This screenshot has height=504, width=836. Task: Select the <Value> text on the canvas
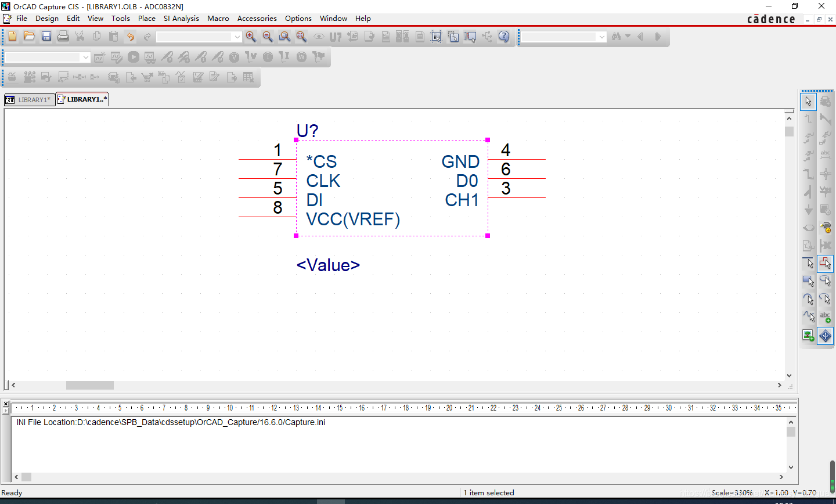click(x=328, y=265)
